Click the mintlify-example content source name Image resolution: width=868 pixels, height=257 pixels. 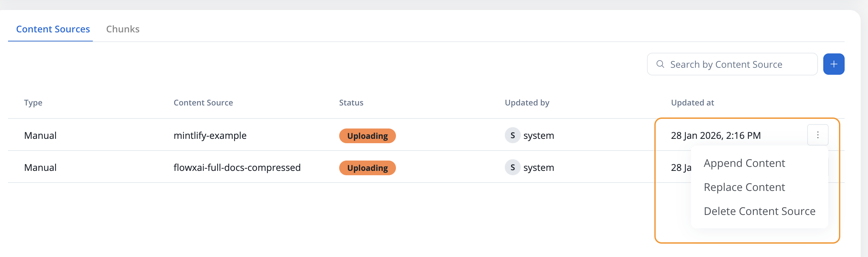click(210, 136)
